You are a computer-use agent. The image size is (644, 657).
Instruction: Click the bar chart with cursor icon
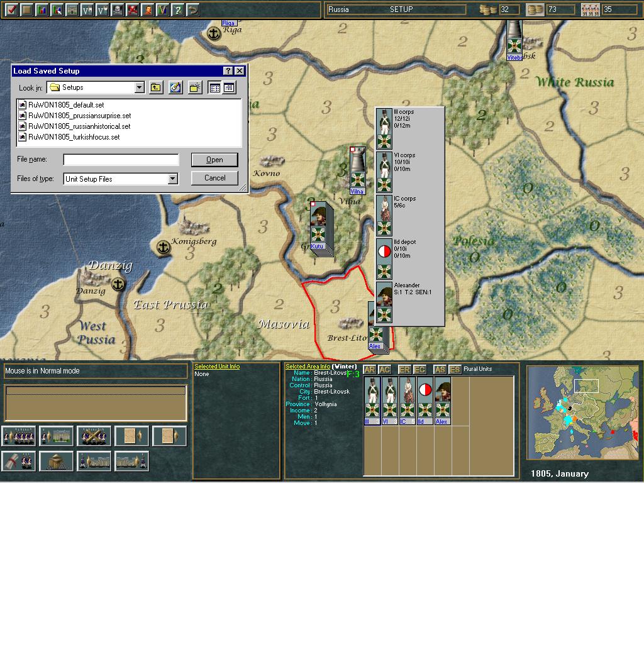(57, 9)
